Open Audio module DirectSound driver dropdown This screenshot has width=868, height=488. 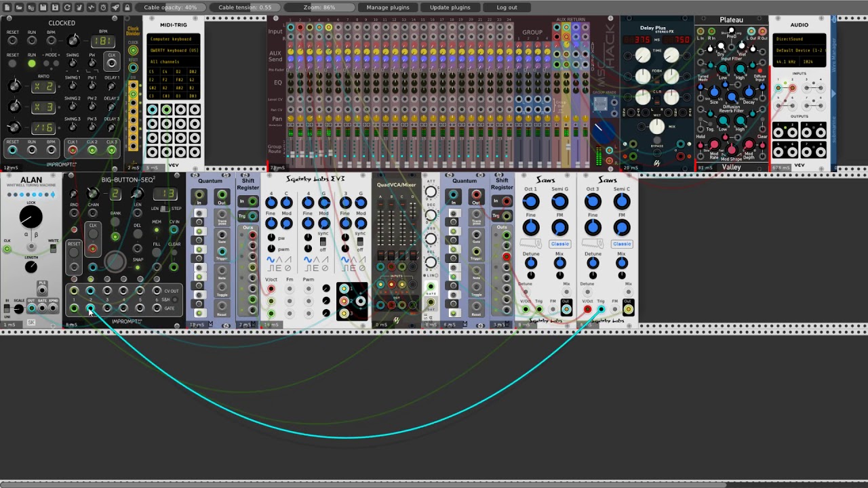[x=799, y=39]
